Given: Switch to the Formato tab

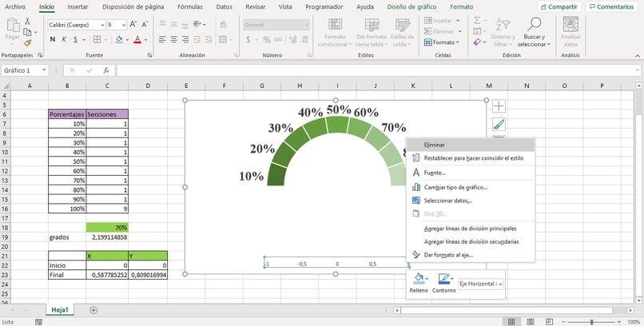Looking at the screenshot, I should click(x=462, y=7).
